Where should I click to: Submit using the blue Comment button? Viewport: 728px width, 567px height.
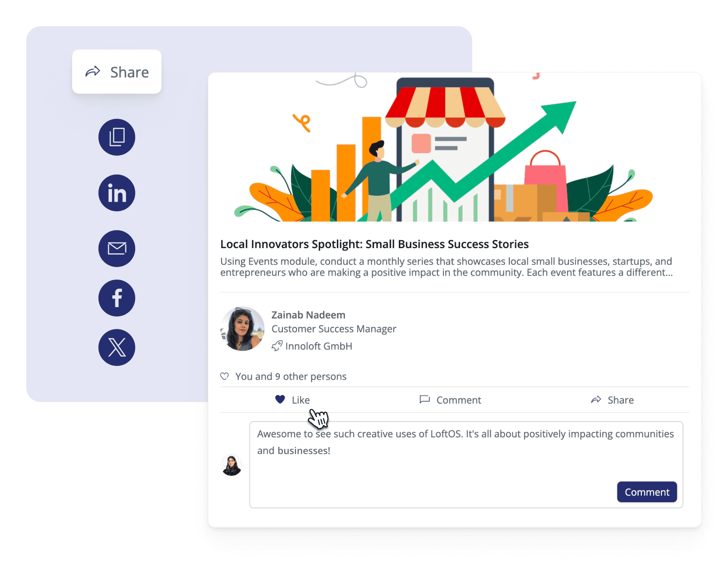click(x=647, y=492)
